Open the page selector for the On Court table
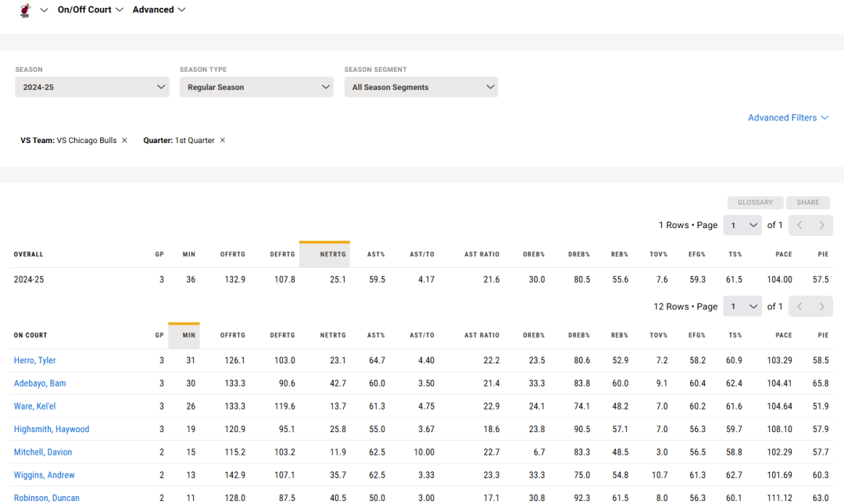This screenshot has height=504, width=844. pos(742,306)
